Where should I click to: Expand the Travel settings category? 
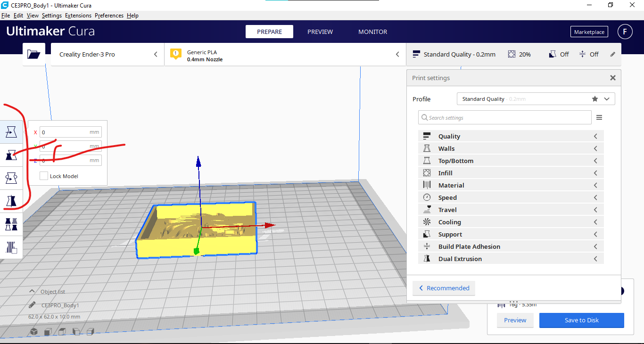(511, 210)
